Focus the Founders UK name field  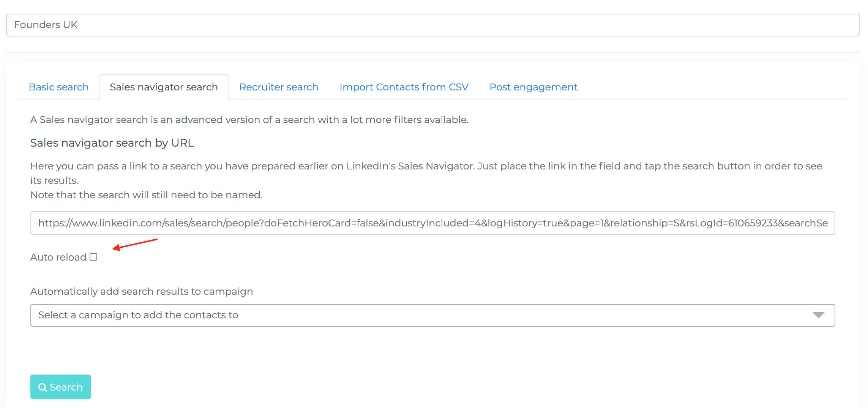click(432, 25)
